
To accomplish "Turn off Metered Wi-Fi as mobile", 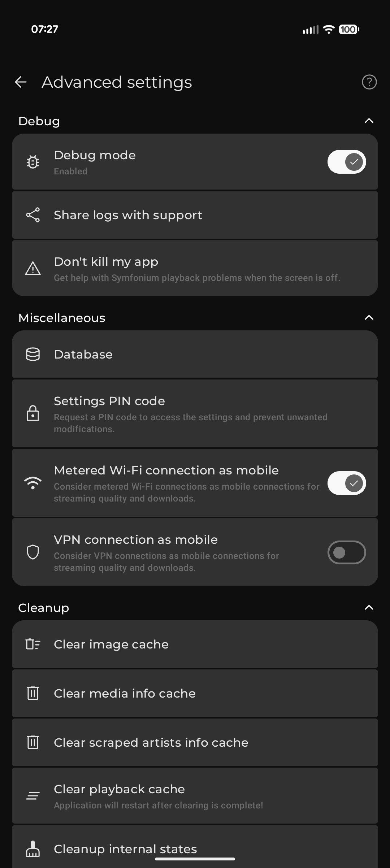I will tap(346, 483).
